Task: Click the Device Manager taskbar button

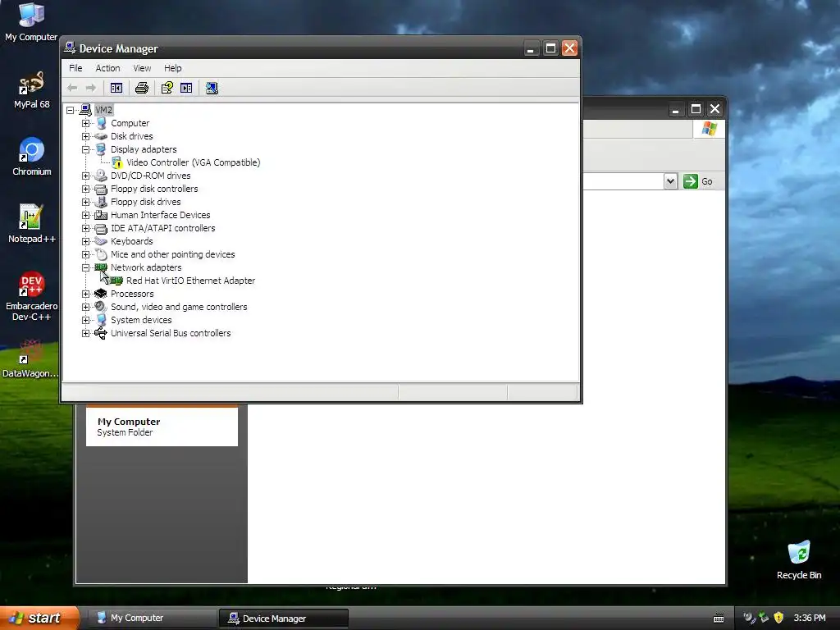Action: (284, 619)
